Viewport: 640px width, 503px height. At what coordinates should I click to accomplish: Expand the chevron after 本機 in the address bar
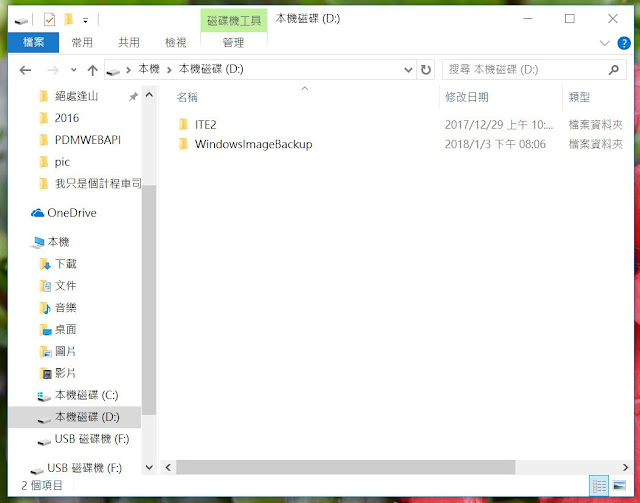[169, 70]
